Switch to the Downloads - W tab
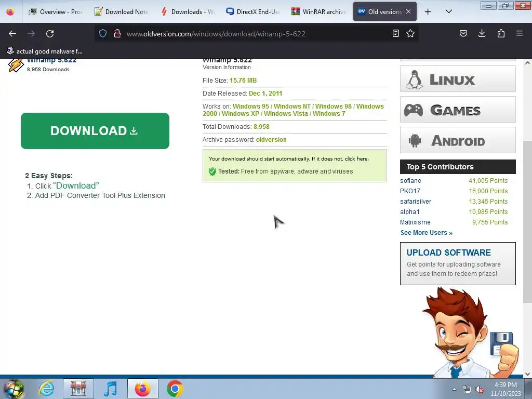This screenshot has width=532, height=399. (188, 11)
